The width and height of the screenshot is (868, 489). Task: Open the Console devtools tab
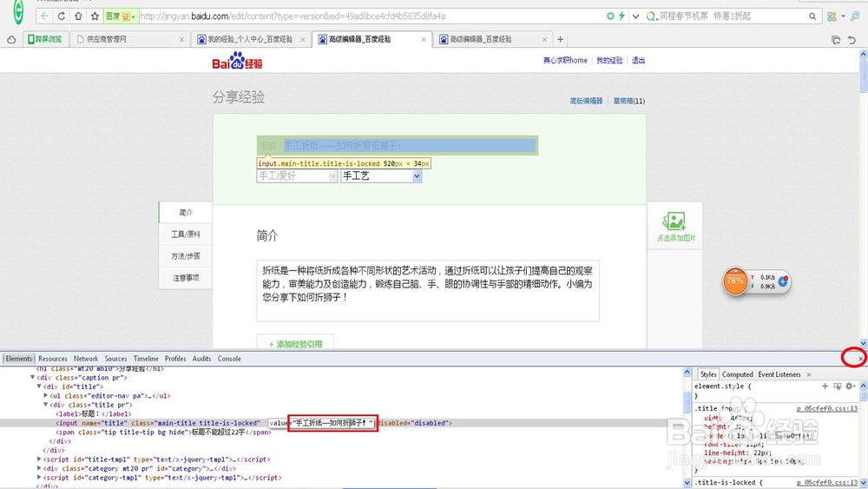pos(229,359)
